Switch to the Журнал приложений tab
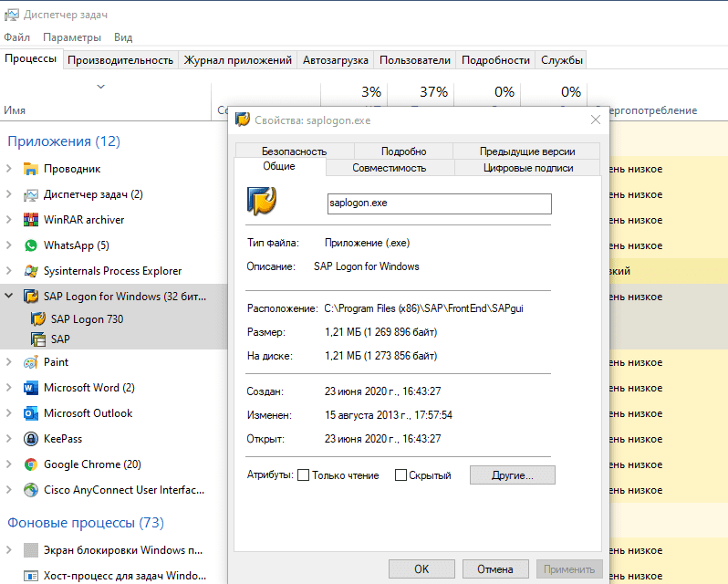The image size is (728, 584). pos(238,60)
